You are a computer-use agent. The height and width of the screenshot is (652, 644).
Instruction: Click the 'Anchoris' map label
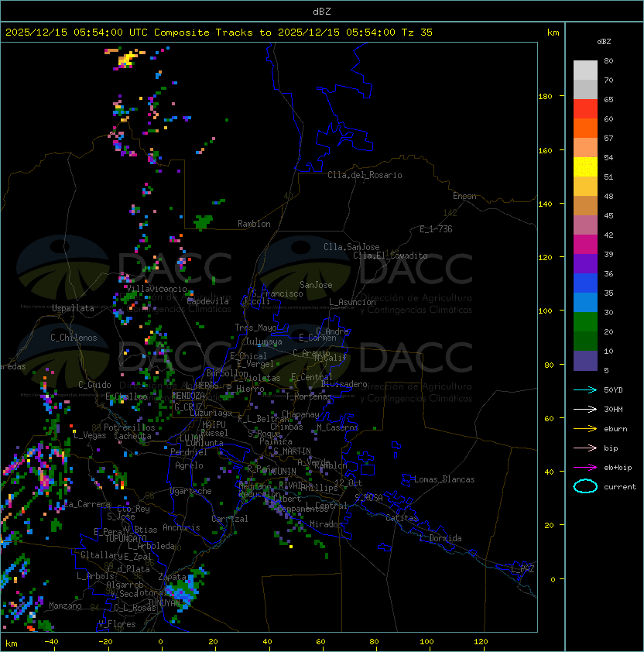click(x=181, y=527)
